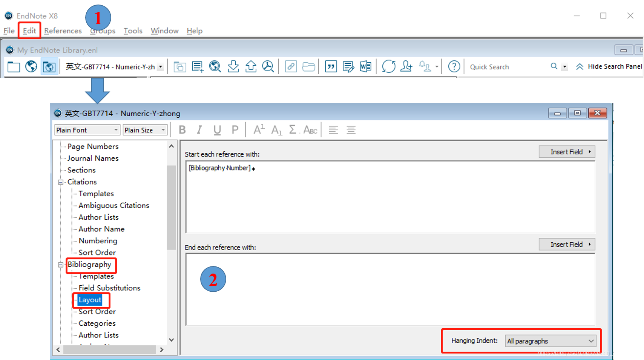Click Hide Search Panel
The width and height of the screenshot is (644, 360).
(609, 67)
